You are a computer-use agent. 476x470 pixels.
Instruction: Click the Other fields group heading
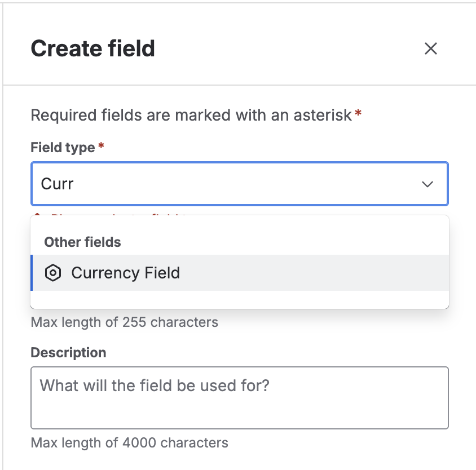tap(82, 242)
